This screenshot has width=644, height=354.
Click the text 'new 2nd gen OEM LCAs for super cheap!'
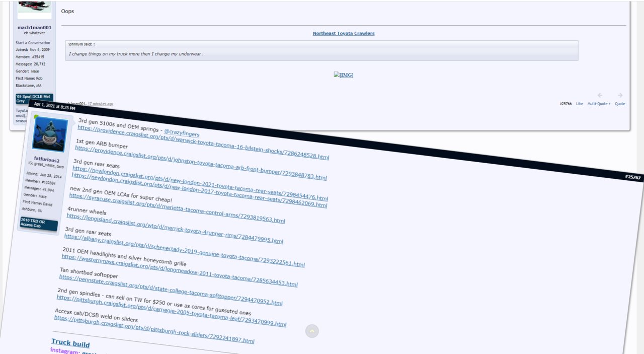point(121,195)
